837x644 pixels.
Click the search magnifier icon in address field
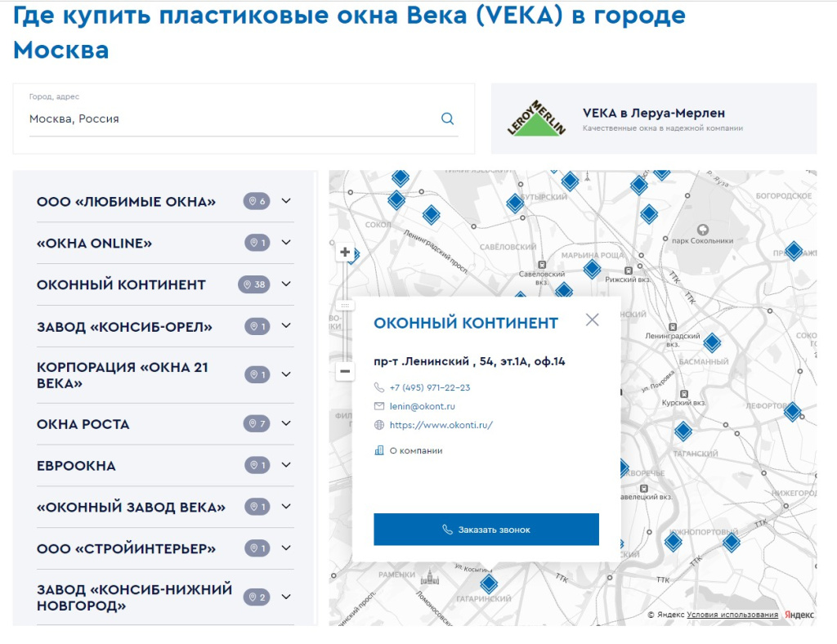click(447, 119)
